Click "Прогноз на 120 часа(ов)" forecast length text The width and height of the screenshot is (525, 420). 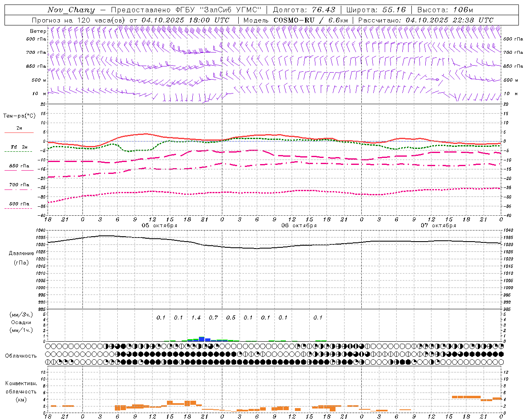point(79,20)
